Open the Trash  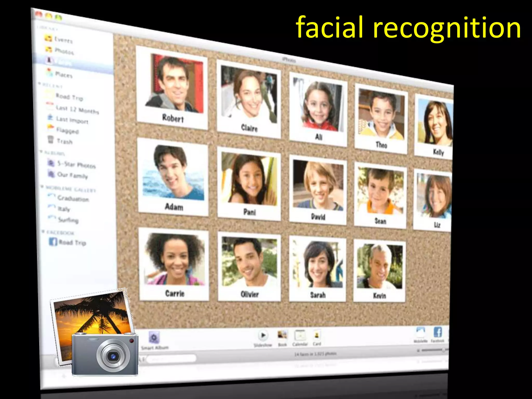click(x=60, y=141)
